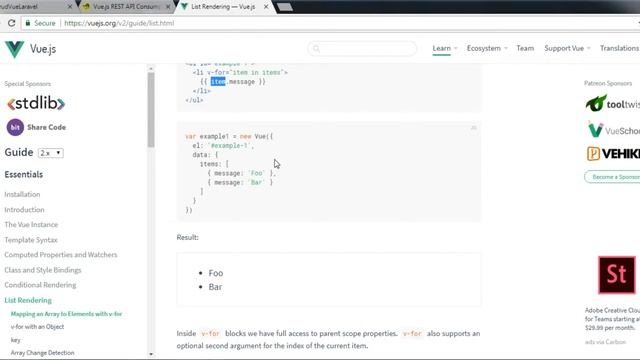Image resolution: width=640 pixels, height=360 pixels.
Task: Reload the page with the refresh icon
Action: pyautogui.click(x=11, y=23)
